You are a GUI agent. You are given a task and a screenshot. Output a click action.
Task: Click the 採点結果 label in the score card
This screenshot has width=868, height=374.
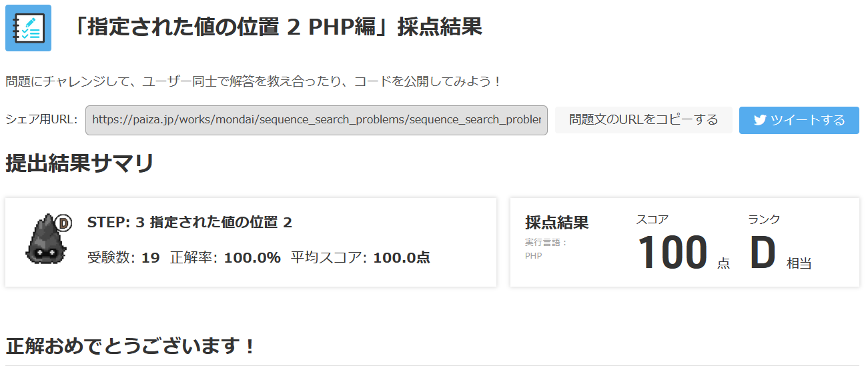point(556,223)
